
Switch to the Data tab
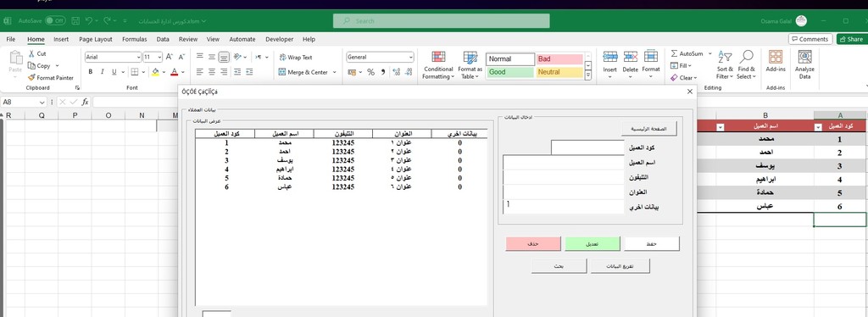[x=163, y=39]
